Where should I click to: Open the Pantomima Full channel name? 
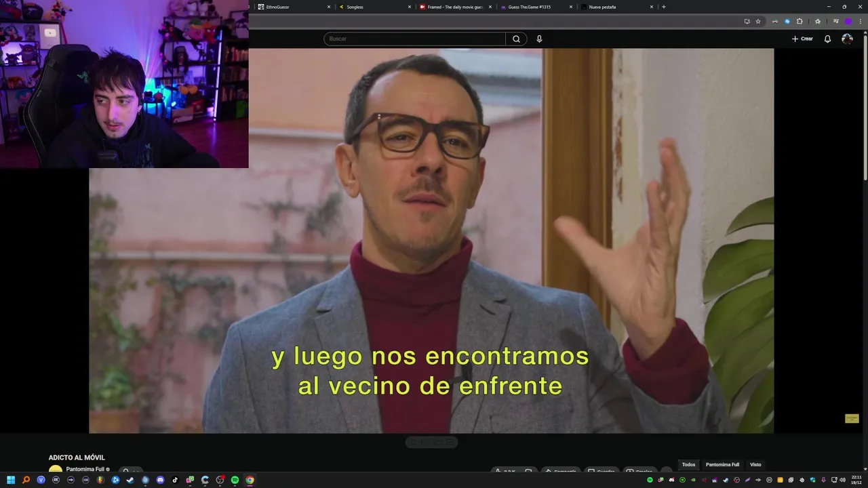tap(85, 469)
